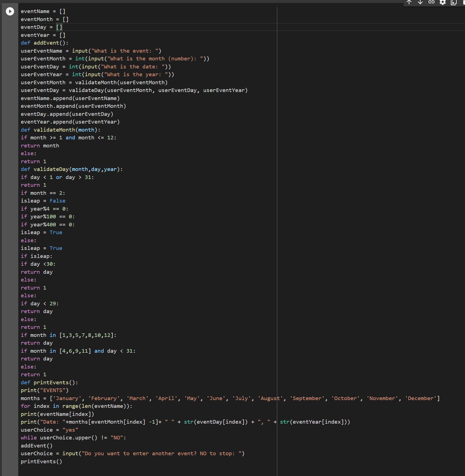Click the 'What is the event: ' prompt string
The height and width of the screenshot is (476, 465).
(x=125, y=51)
